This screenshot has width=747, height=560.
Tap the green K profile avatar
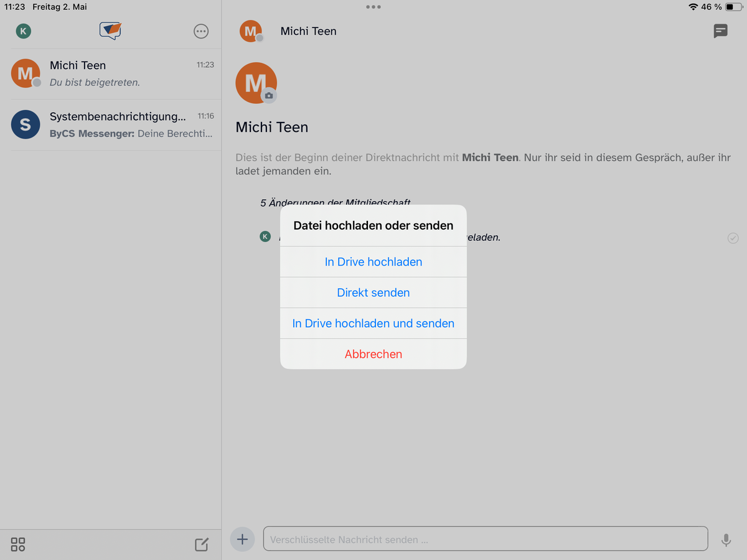pos(24,31)
